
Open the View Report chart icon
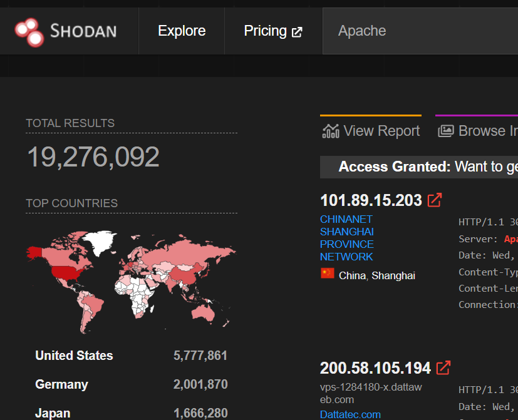(x=330, y=131)
